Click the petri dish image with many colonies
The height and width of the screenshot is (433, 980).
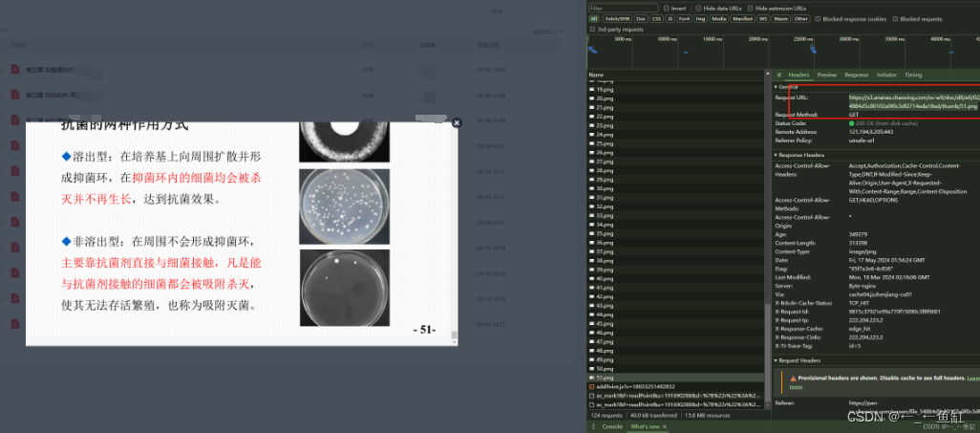(344, 206)
